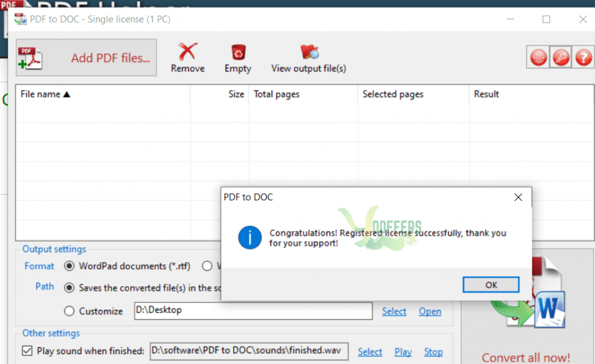
Task: Click the Selected pages column header
Action: click(413, 94)
